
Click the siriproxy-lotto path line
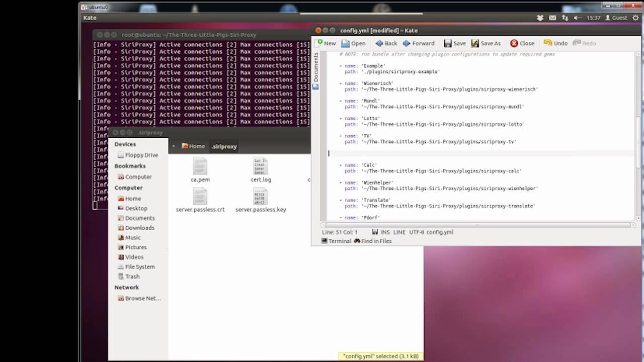[x=434, y=124]
